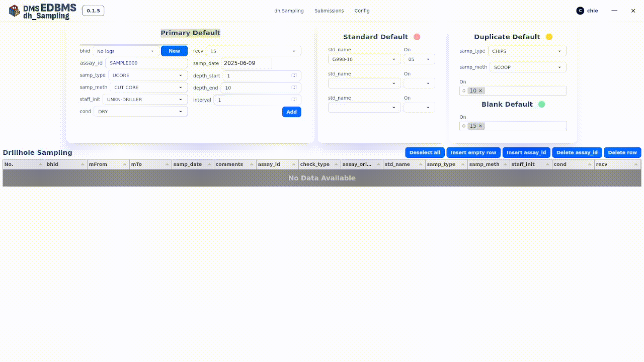Click the yellow Duplicate Default color dot
This screenshot has width=644, height=362.
point(549,37)
